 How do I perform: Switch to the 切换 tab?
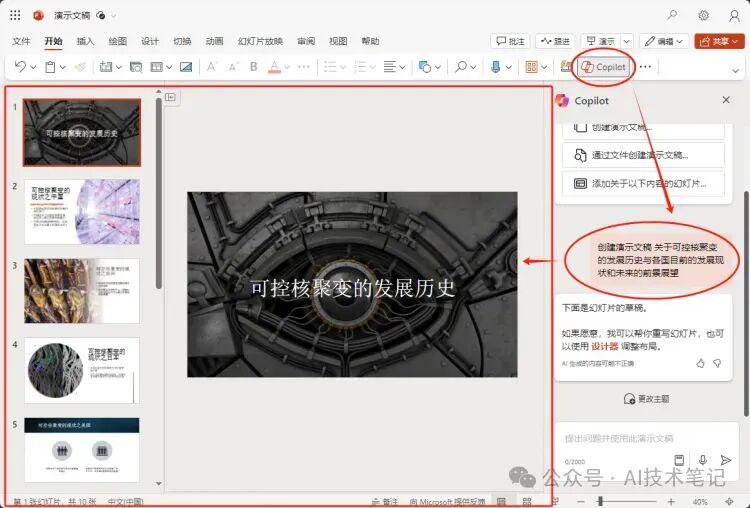point(182,41)
